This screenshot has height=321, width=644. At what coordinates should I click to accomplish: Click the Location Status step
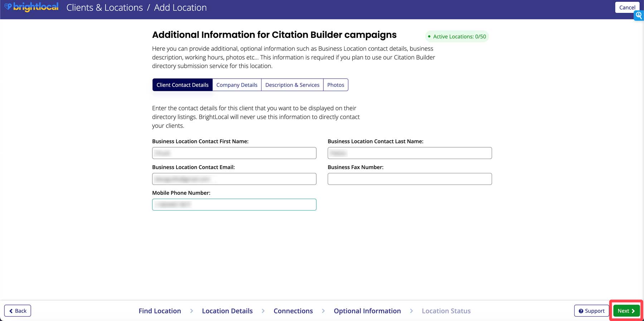tap(446, 311)
